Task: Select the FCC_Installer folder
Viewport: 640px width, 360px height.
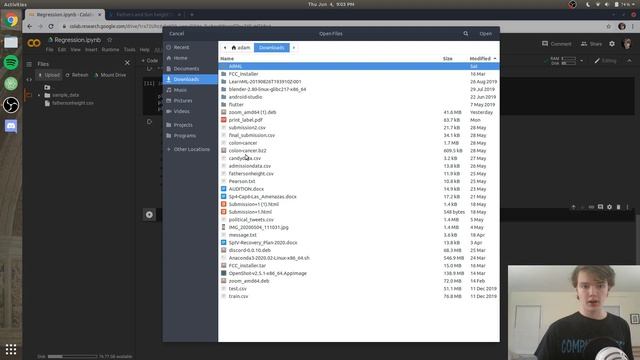Action: pos(359,74)
